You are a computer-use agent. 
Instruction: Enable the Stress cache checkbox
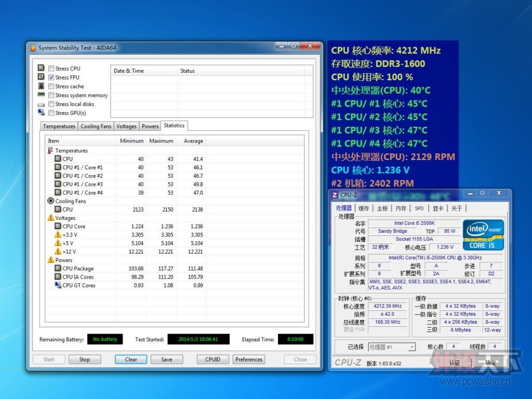tap(51, 86)
